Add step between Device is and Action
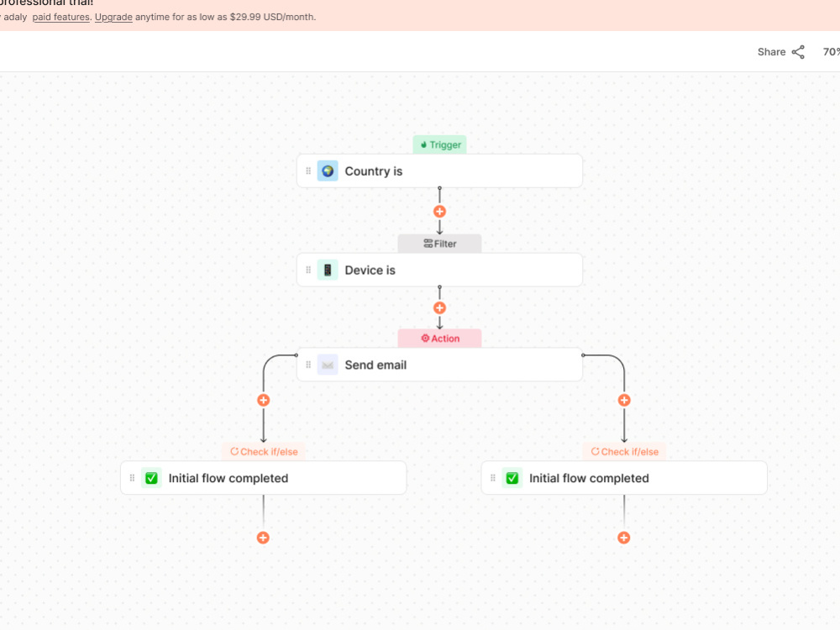The height and width of the screenshot is (630, 840). (x=440, y=308)
